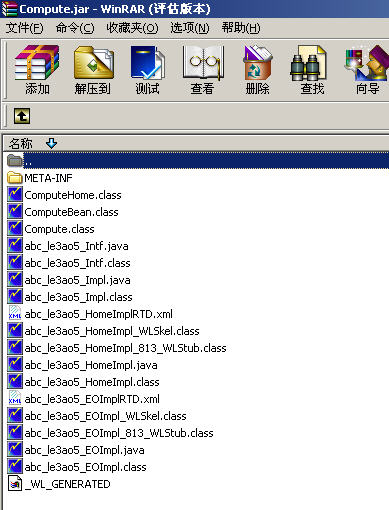Open the 收藏夹(O) favorites menu
The width and height of the screenshot is (389, 510).
click(132, 28)
